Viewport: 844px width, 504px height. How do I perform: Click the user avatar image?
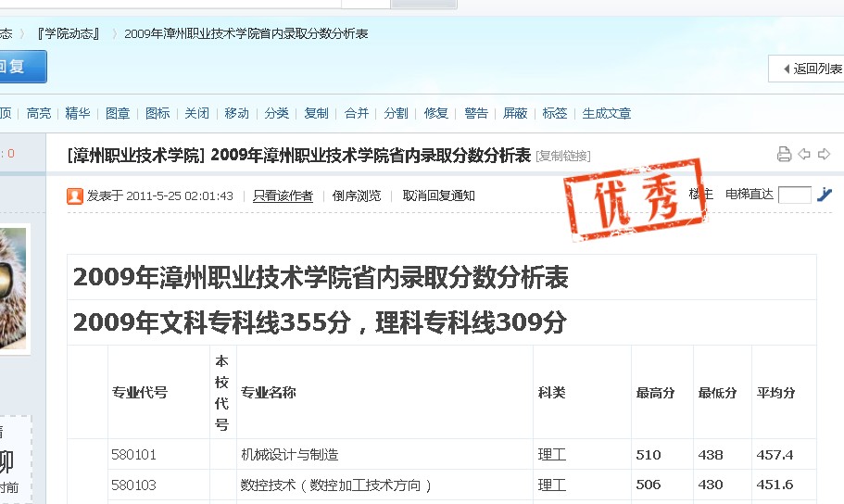(13, 289)
